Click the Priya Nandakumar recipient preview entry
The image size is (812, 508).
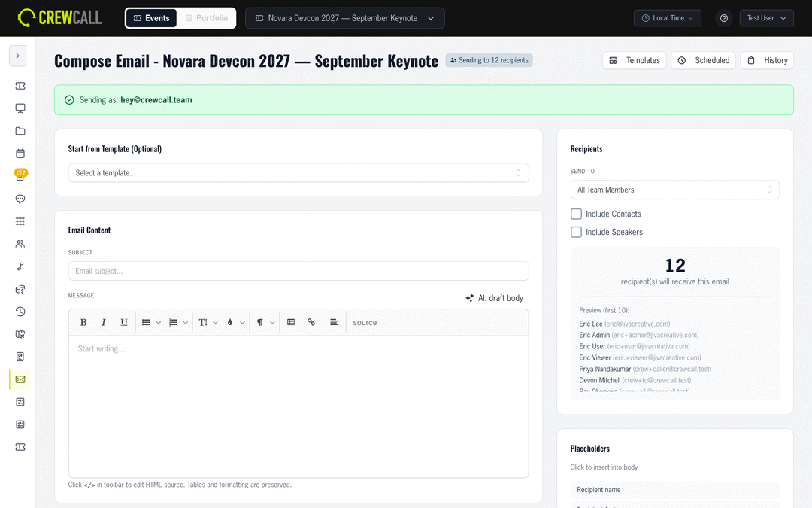point(645,369)
